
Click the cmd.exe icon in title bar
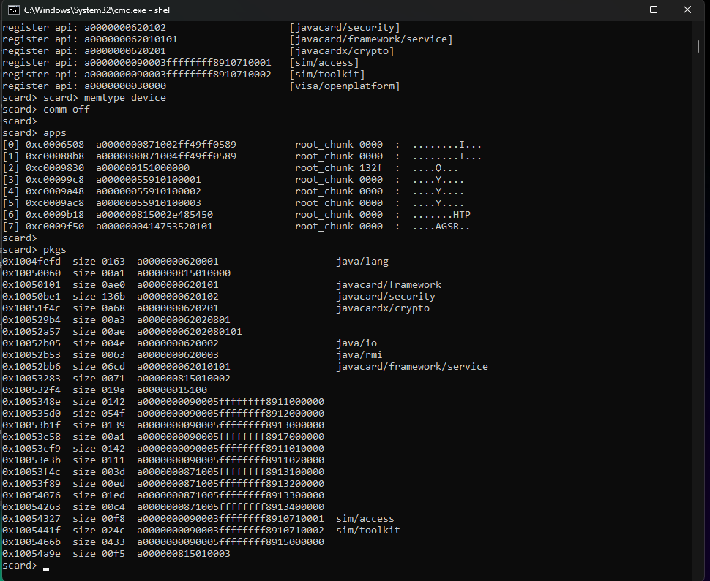14,10
